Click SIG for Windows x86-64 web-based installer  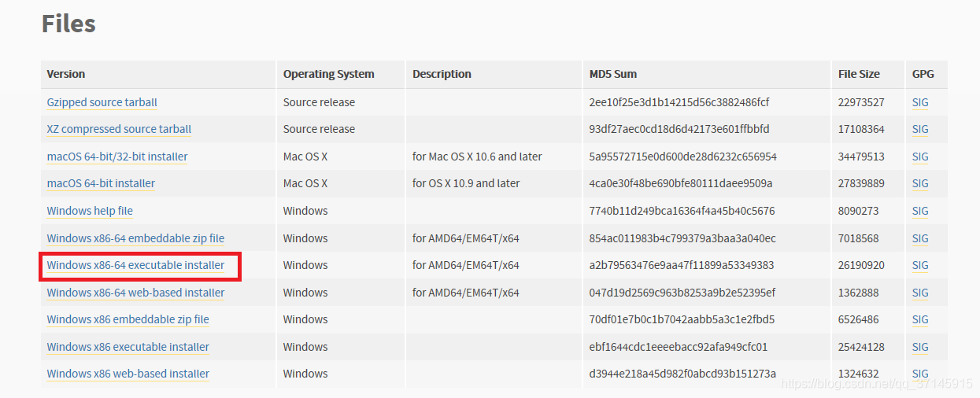[x=920, y=293]
